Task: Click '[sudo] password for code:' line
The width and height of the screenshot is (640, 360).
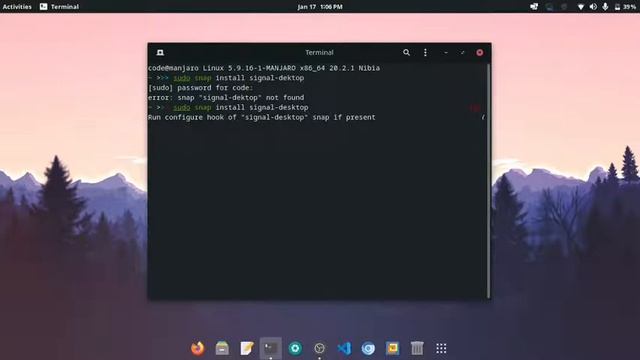Action: 200,88
